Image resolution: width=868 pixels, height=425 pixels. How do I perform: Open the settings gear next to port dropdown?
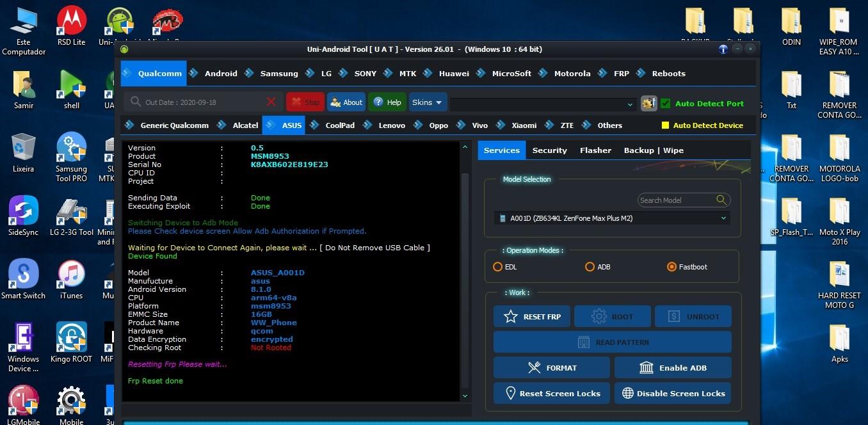(648, 103)
